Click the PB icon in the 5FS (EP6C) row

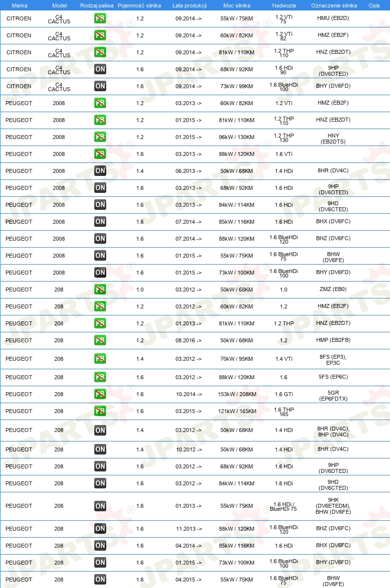[x=100, y=377]
